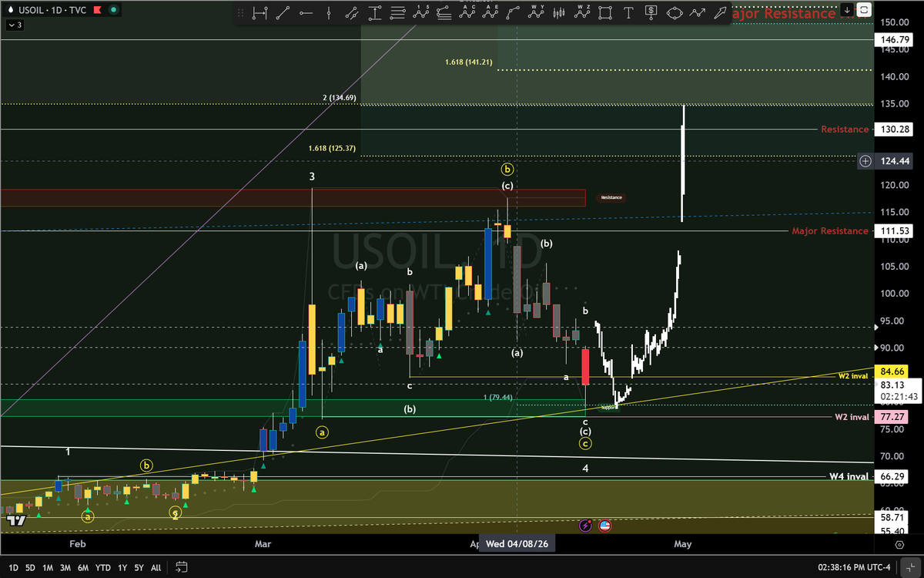Set range to 6M
The width and height of the screenshot is (924, 578).
pos(83,568)
